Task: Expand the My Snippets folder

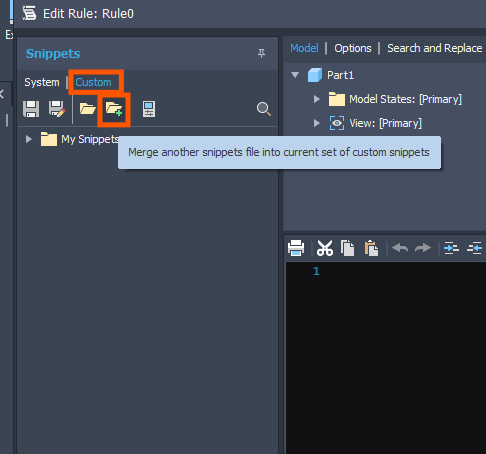Action: pos(29,139)
